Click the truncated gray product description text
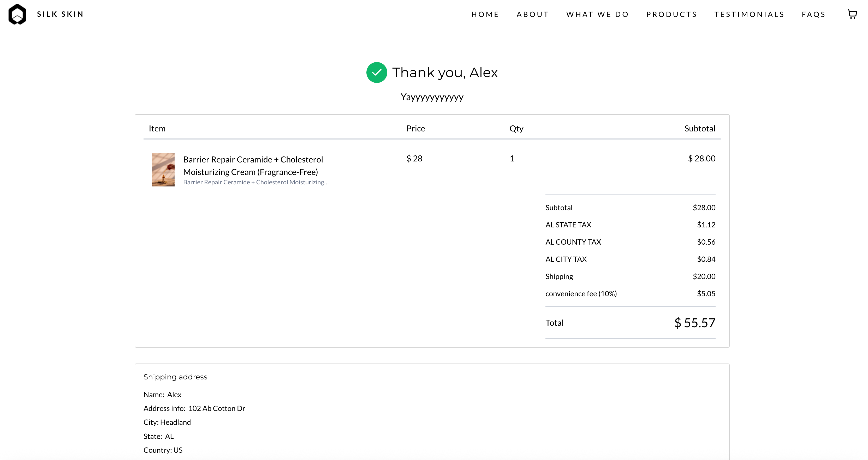The image size is (868, 460). [256, 182]
